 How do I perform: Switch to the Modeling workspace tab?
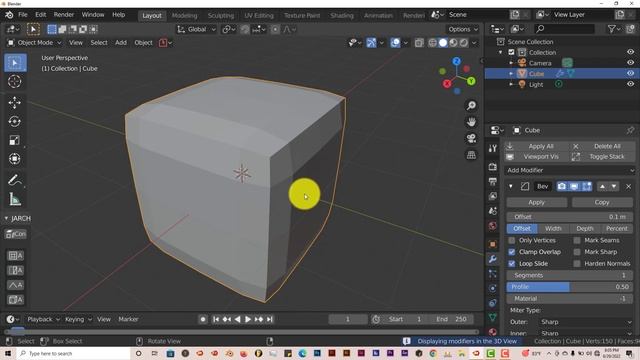coord(184,16)
